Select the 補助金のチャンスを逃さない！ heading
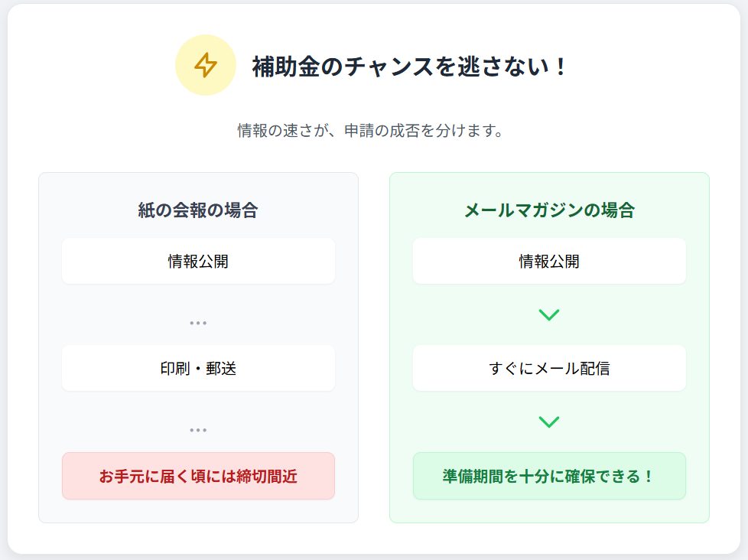The image size is (748, 560). click(410, 67)
